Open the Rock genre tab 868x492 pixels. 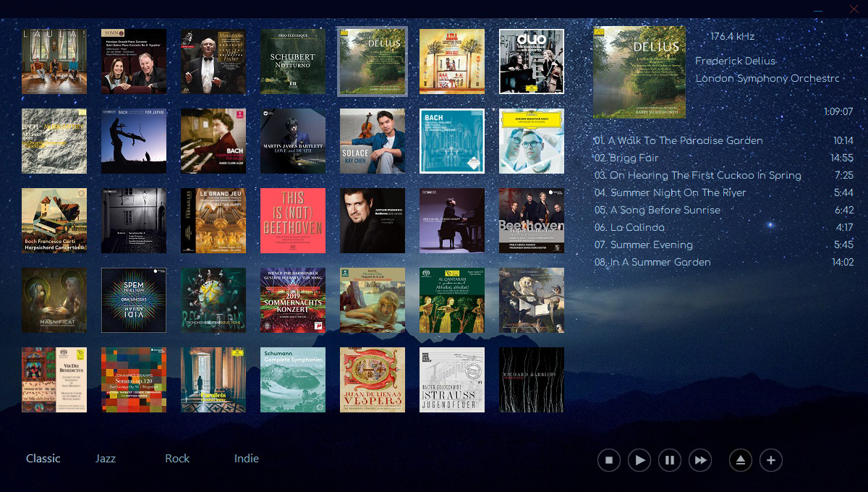point(177,459)
